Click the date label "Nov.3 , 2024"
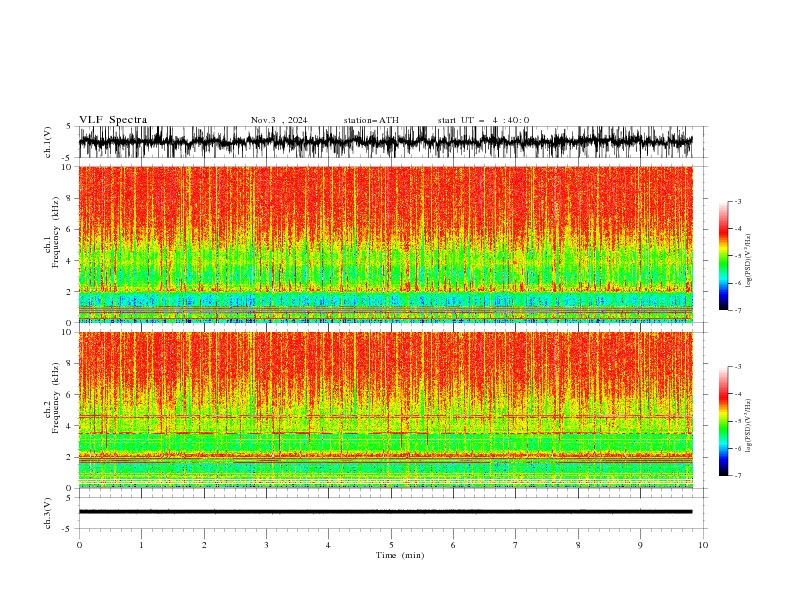 [279, 120]
